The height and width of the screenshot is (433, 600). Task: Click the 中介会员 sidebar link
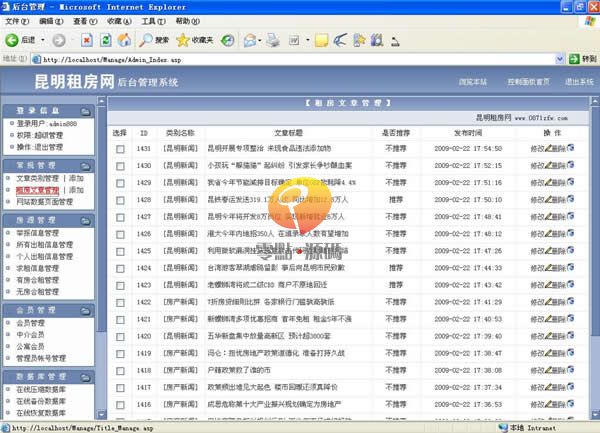(x=30, y=335)
